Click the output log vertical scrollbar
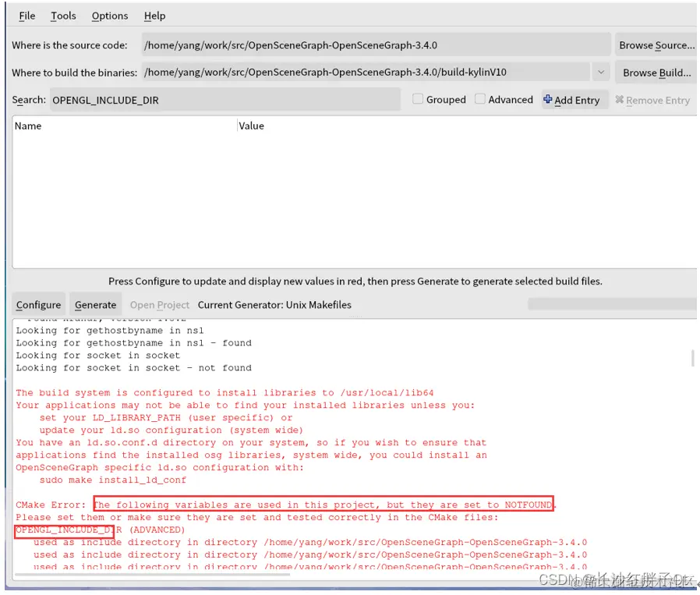Screen dimensions: 700x595 pos(692,358)
